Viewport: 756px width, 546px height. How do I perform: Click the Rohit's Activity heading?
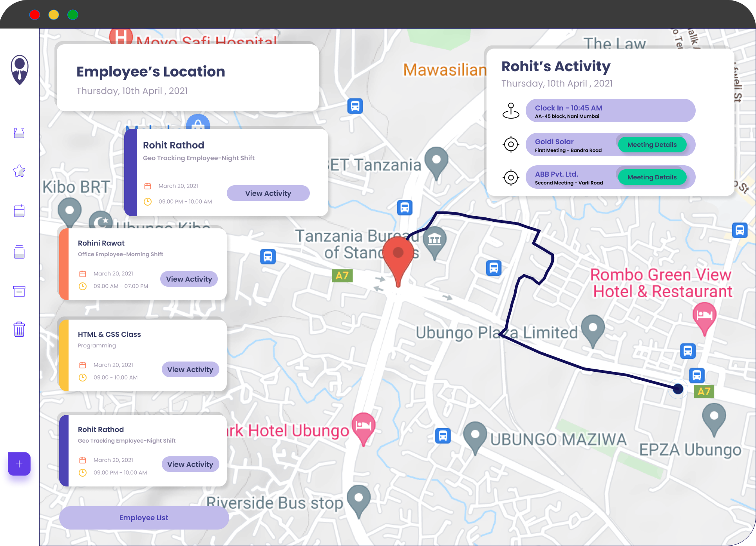tap(556, 66)
